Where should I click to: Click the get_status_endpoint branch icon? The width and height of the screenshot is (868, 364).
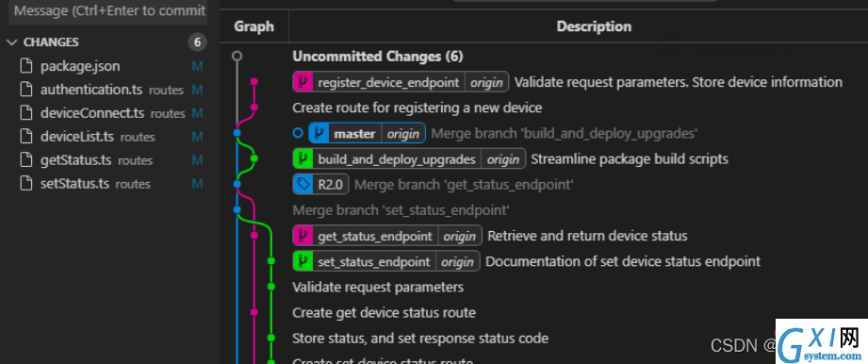tap(303, 236)
